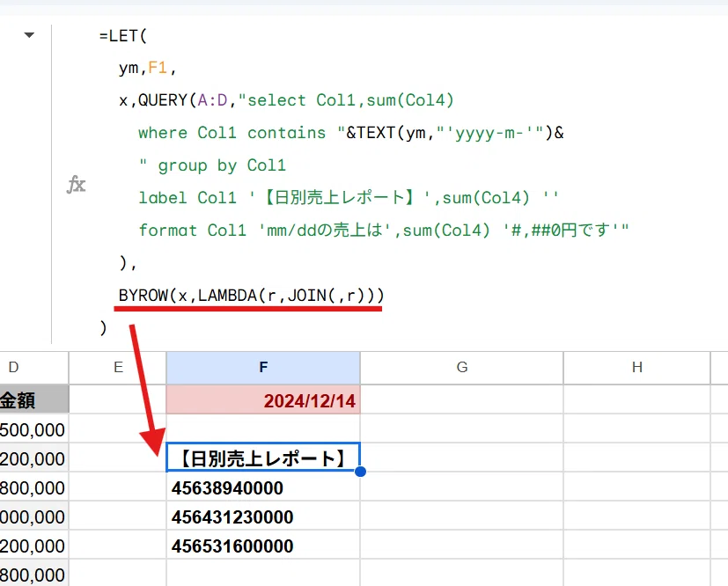Select column F header

pos(263,368)
